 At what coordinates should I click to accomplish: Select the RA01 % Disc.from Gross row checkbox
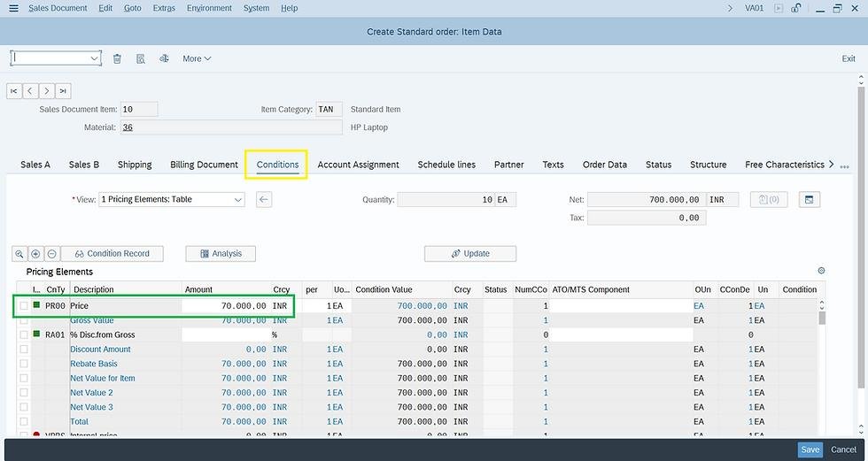(x=24, y=335)
